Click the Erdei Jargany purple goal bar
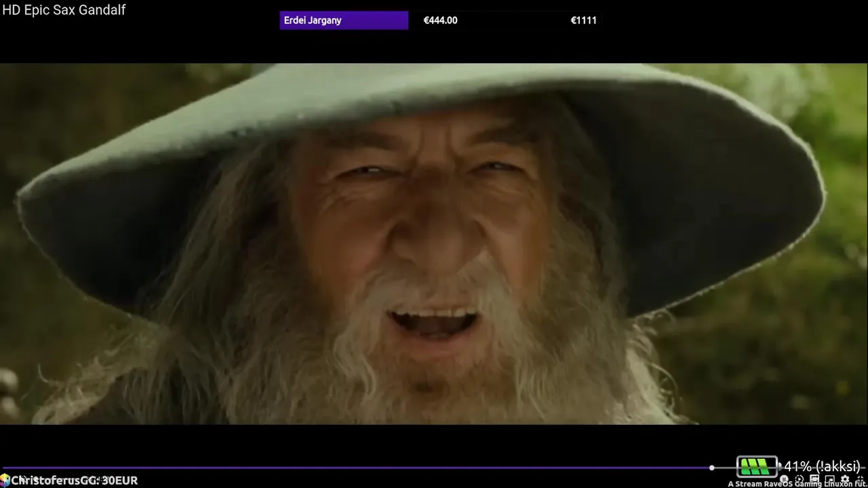Screen dimensions: 868x488 344,20
